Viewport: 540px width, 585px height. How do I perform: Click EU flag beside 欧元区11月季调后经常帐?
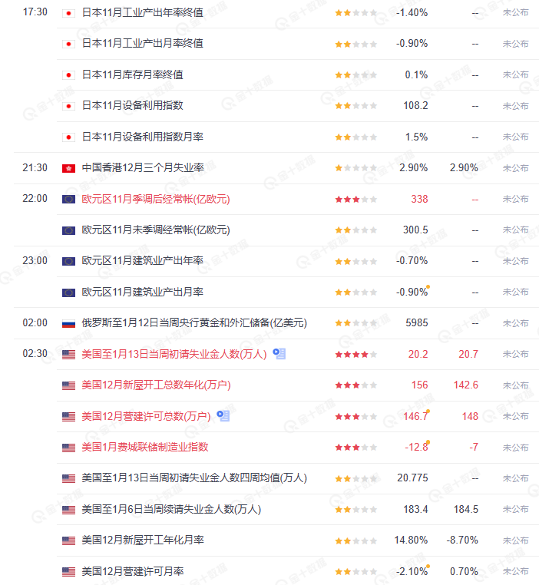tap(68, 199)
